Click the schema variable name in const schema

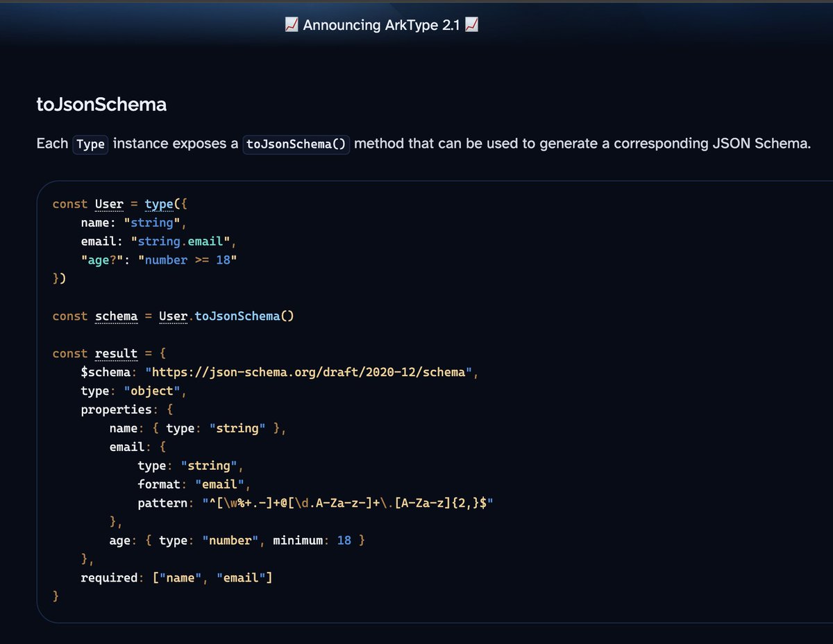pyautogui.click(x=116, y=316)
